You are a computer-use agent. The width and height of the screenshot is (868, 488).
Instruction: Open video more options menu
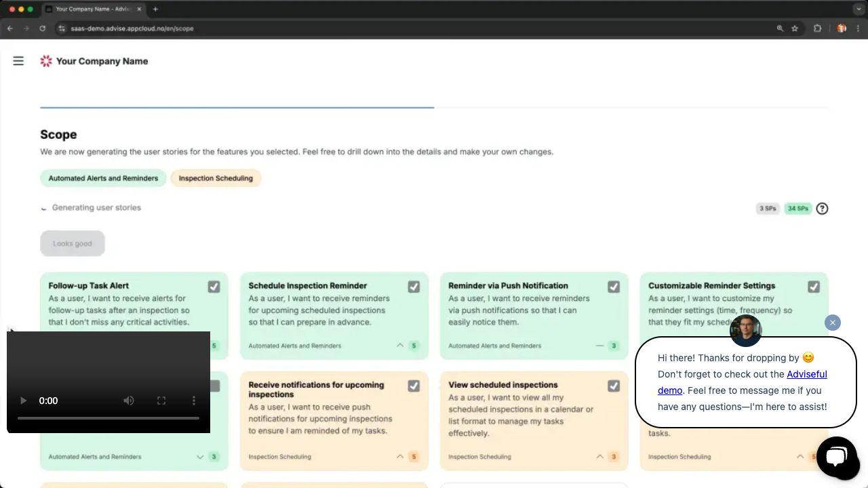point(194,401)
